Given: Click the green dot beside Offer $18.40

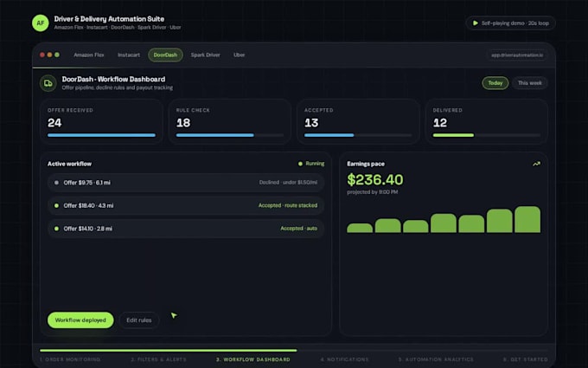Looking at the screenshot, I should [56, 206].
